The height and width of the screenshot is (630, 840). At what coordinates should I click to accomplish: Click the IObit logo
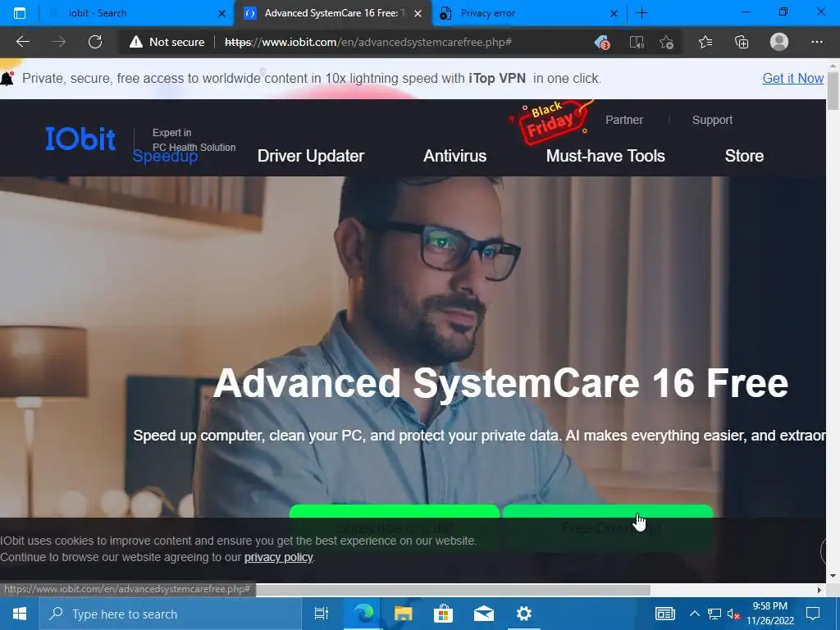point(80,139)
